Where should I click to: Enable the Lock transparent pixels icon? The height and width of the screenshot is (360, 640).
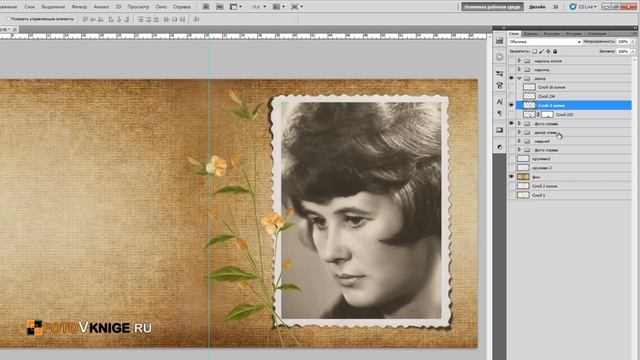(x=534, y=51)
